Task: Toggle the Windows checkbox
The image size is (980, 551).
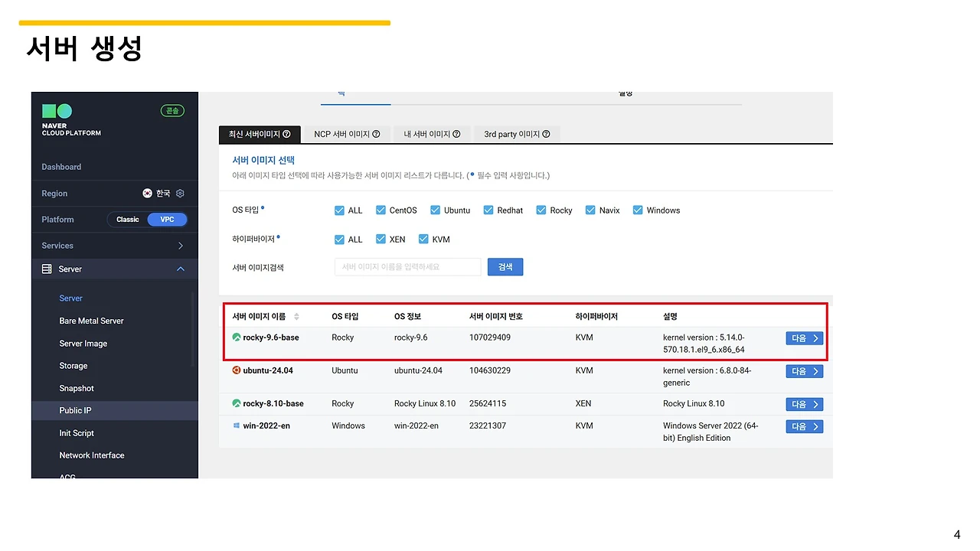Action: [638, 210]
